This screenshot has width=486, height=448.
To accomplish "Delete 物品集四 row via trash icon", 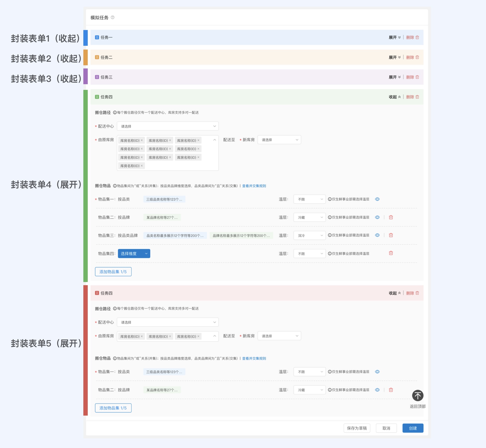I will [391, 253].
